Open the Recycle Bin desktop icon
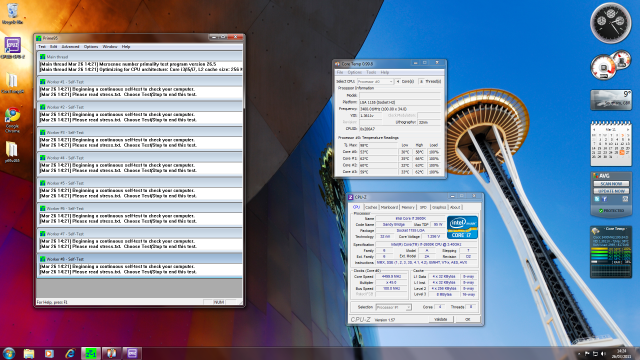The height and width of the screenshot is (360, 640). coord(13,12)
